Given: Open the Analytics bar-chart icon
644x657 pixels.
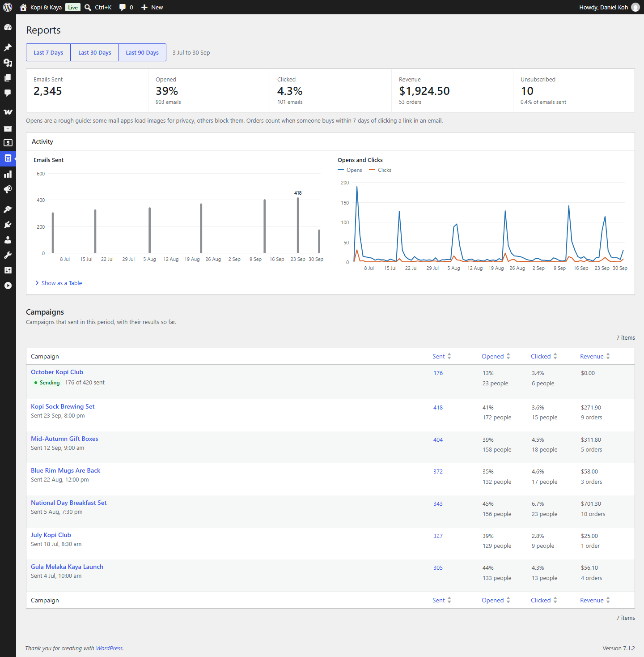Looking at the screenshot, I should point(8,174).
